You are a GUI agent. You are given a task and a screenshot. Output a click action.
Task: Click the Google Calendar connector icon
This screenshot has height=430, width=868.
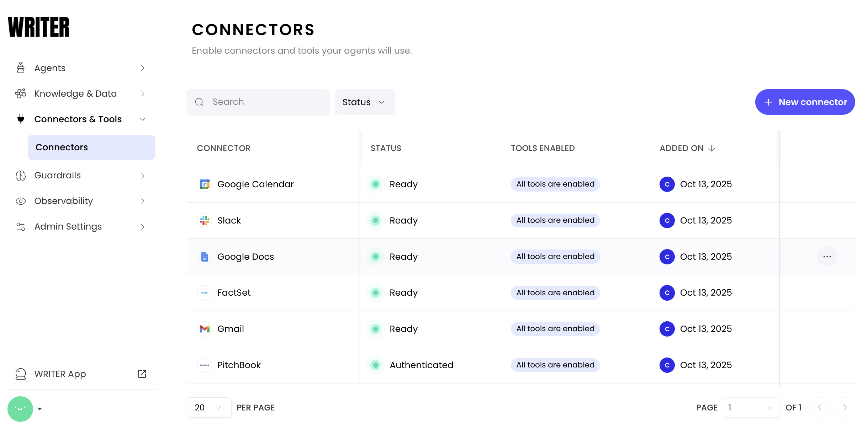[x=205, y=184]
